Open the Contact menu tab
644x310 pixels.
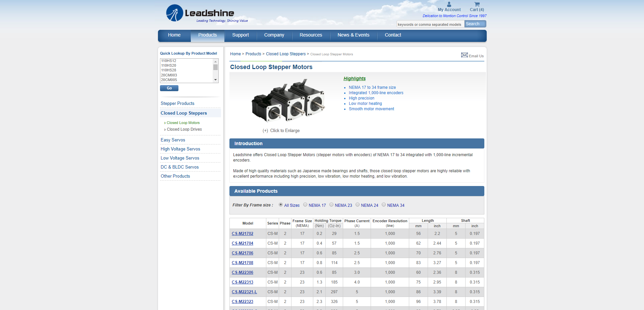pos(393,35)
